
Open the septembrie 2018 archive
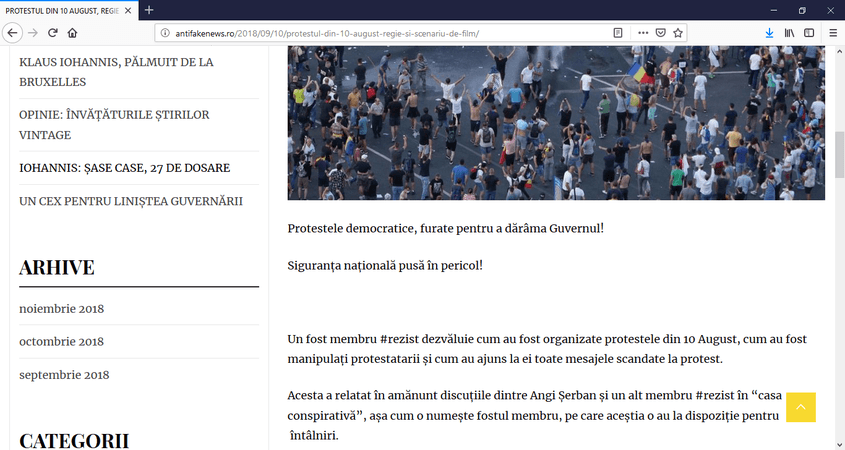[x=64, y=375]
